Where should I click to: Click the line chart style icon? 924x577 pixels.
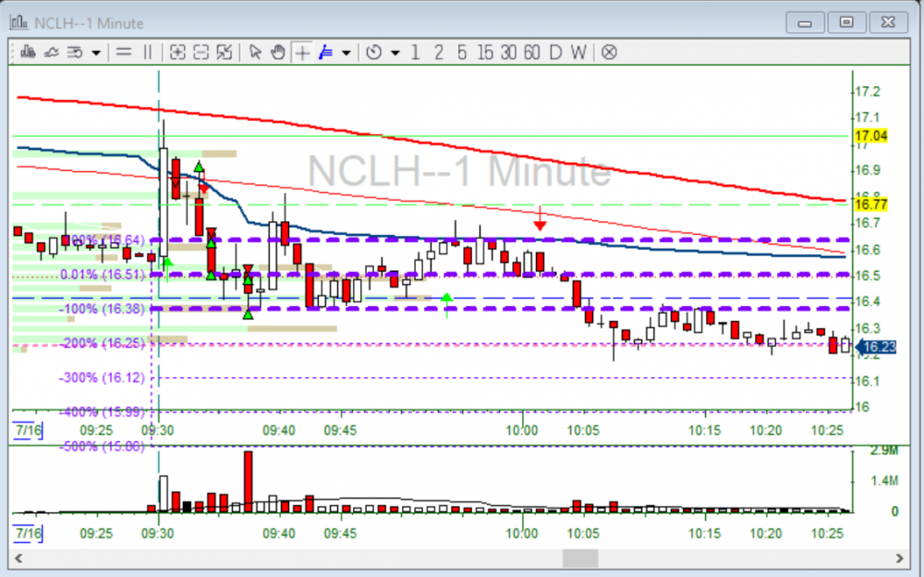52,53
